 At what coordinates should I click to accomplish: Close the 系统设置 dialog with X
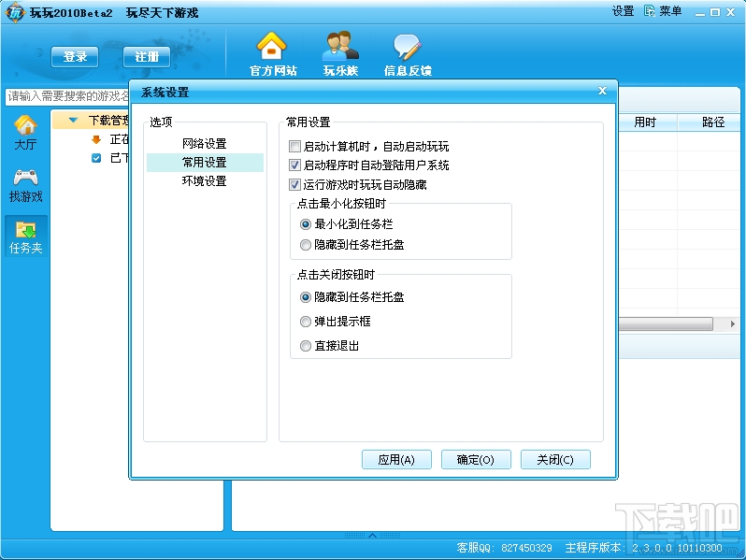pos(602,91)
